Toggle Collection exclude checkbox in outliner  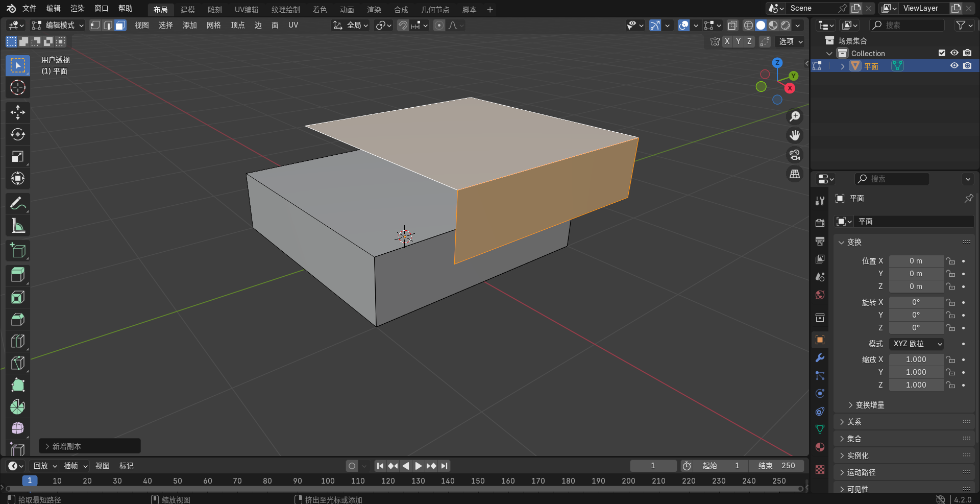point(942,53)
